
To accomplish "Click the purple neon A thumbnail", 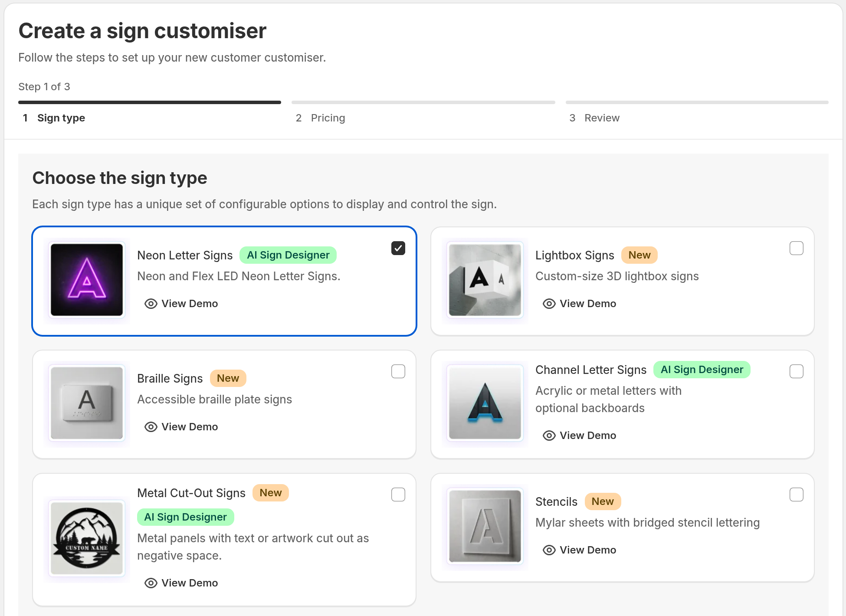I will point(87,280).
